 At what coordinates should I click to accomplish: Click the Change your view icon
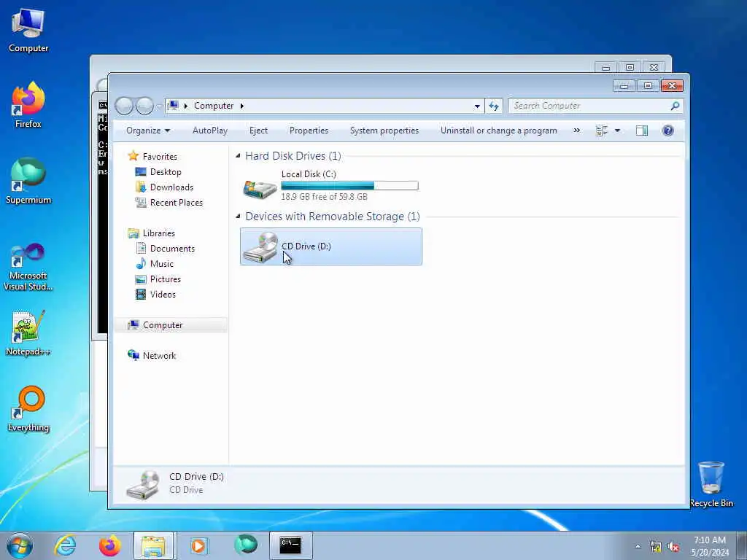click(602, 131)
